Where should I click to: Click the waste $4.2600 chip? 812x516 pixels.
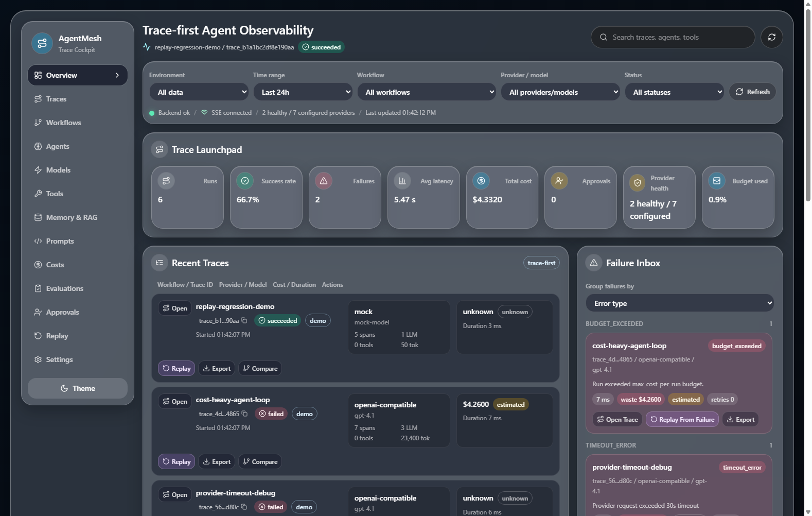click(641, 399)
